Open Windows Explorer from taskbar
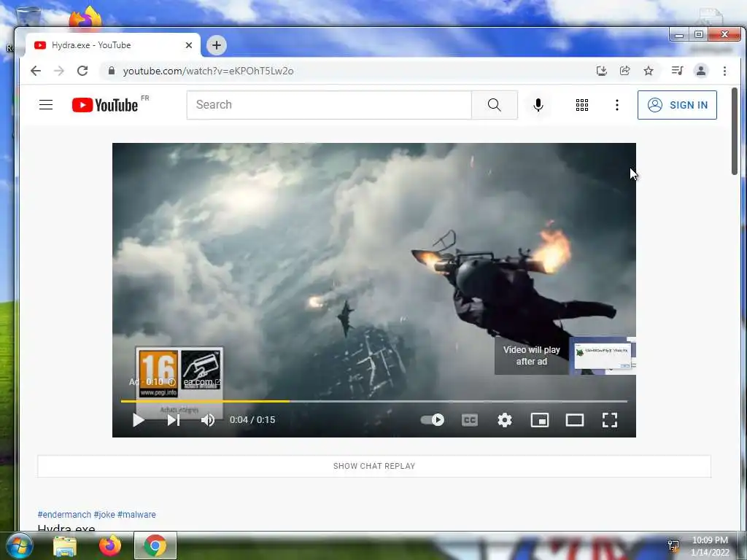The image size is (747, 560). (x=65, y=545)
